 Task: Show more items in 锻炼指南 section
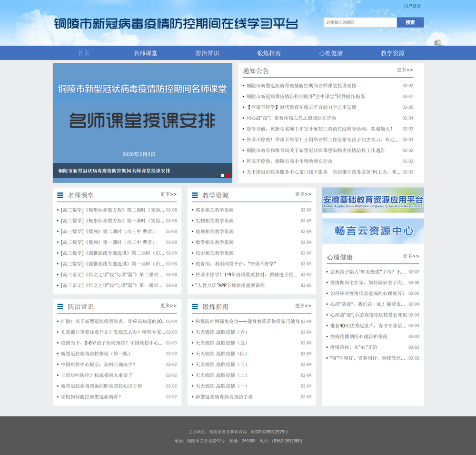(x=303, y=306)
